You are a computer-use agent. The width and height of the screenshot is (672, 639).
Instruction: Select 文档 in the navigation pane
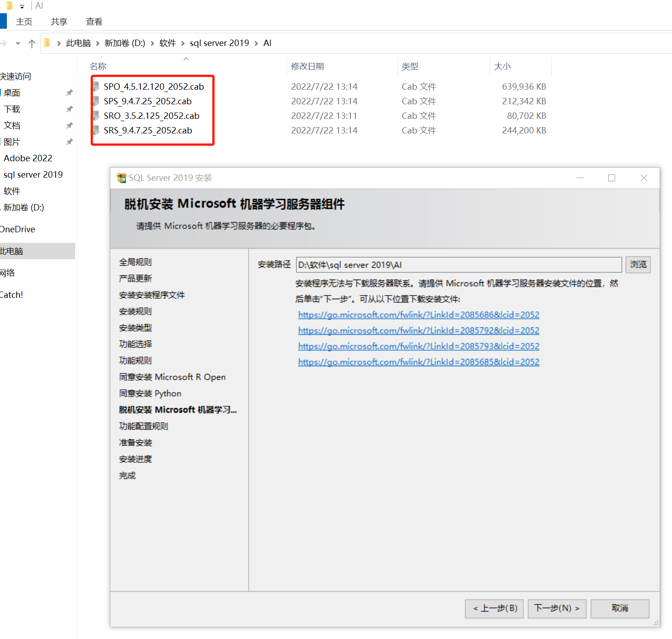(12, 126)
